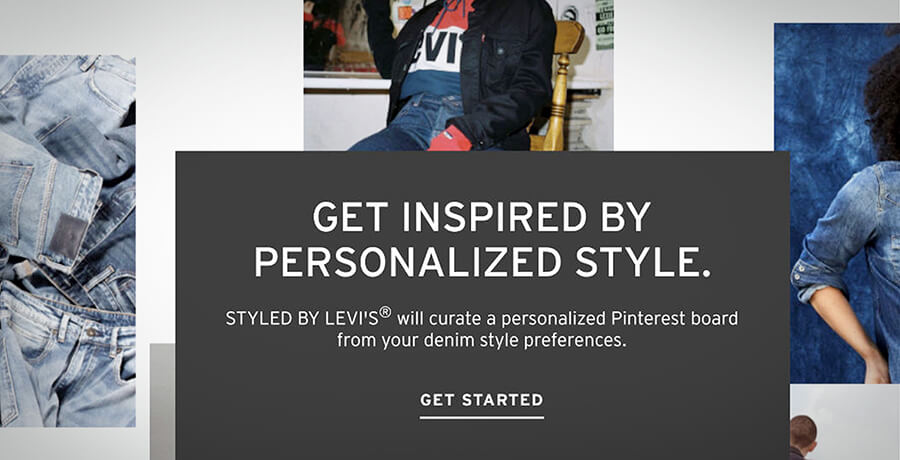
Task: Click the word "Pinterest" in the description
Action: pos(643,318)
